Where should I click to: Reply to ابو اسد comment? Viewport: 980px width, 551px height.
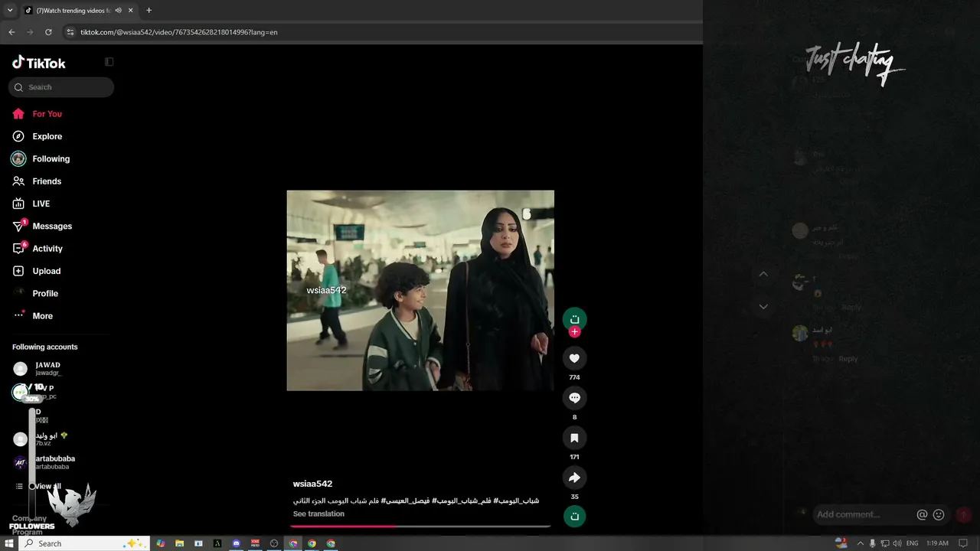pos(848,359)
